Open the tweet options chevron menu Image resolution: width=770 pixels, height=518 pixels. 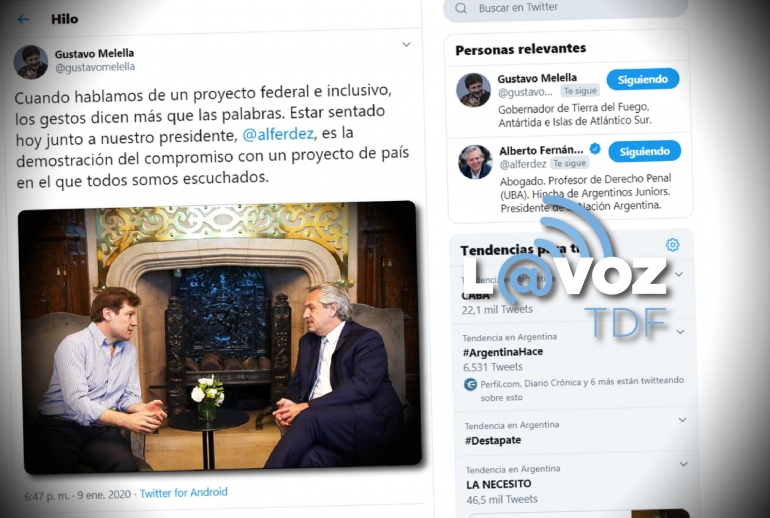click(x=406, y=45)
